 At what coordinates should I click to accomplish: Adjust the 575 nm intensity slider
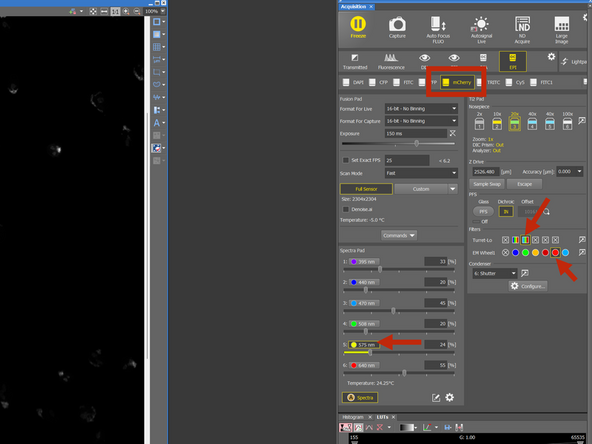370,352
